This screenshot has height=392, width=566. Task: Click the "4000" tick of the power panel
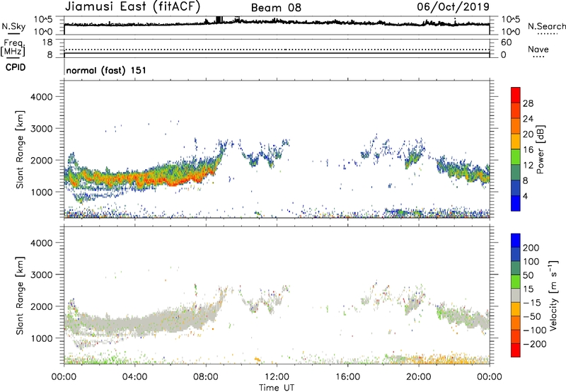click(x=42, y=97)
